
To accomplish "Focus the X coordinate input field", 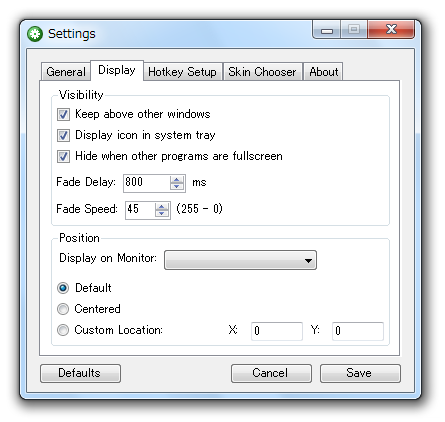I will 277,331.
